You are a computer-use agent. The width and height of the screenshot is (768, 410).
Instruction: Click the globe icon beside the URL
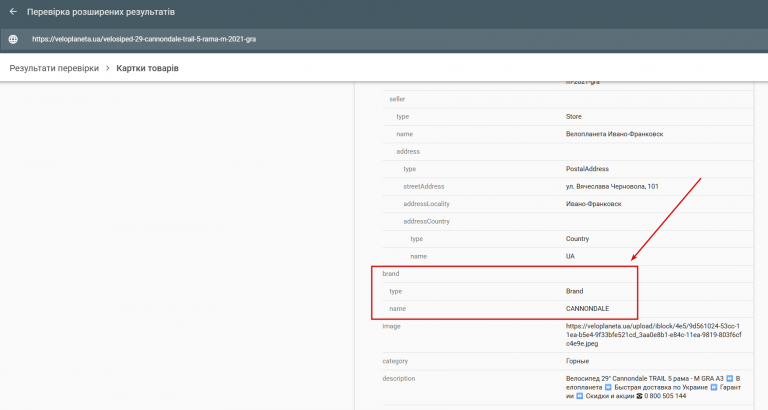click(13, 39)
